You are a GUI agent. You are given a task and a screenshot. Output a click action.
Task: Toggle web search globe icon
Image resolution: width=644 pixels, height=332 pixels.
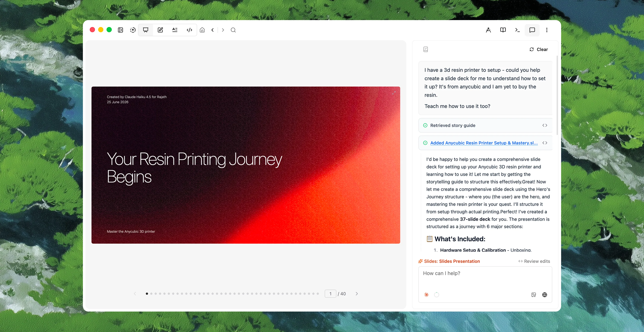(x=545, y=295)
